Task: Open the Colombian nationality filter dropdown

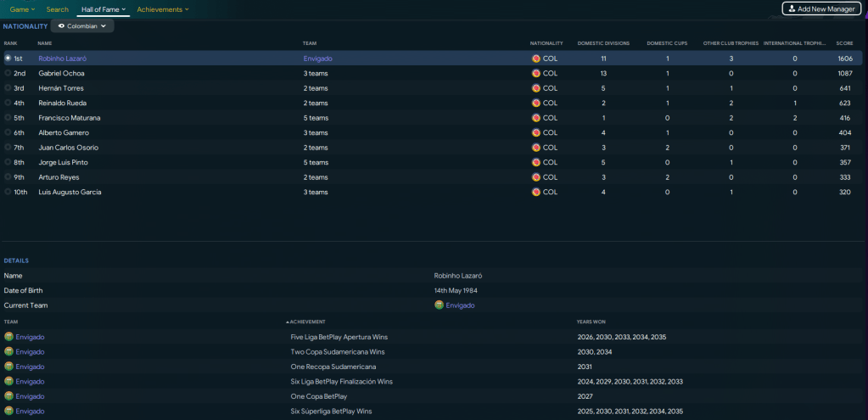Action: click(82, 26)
